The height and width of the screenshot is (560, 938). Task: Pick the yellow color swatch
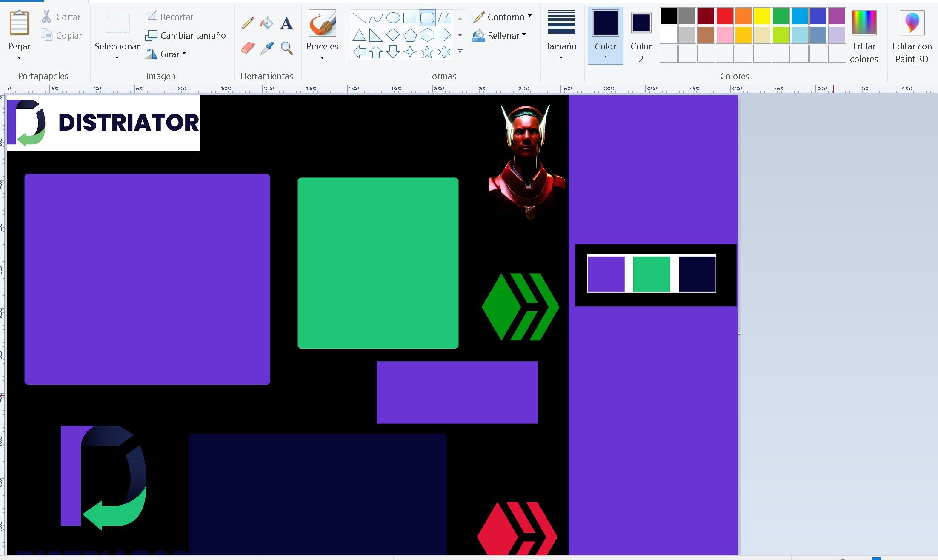pyautogui.click(x=762, y=16)
